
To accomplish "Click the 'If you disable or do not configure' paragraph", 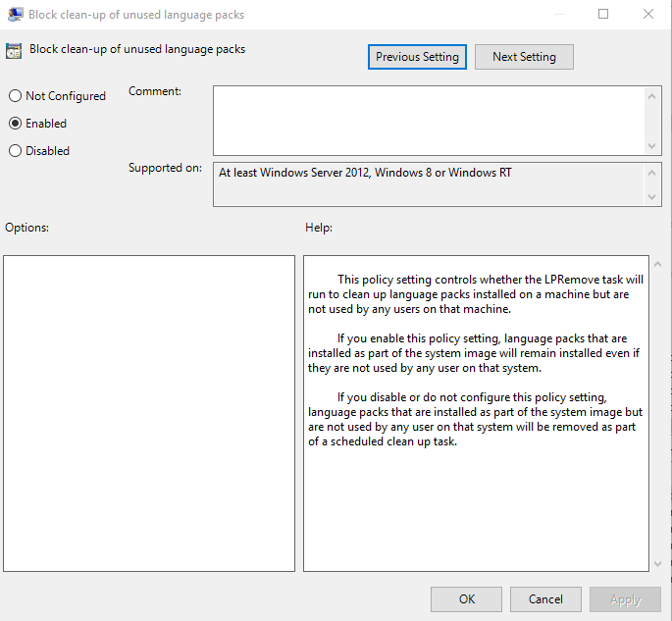I will point(475,419).
